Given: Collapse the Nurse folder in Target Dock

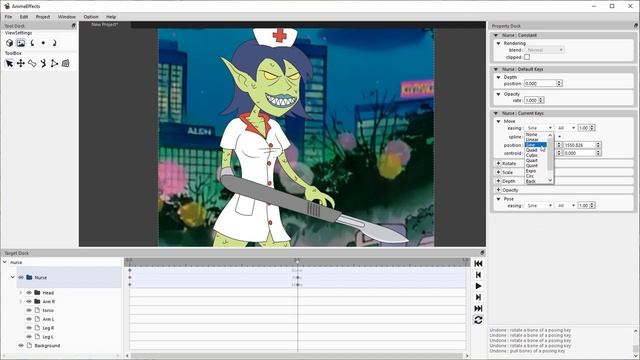Looking at the screenshot, I should pos(13,277).
